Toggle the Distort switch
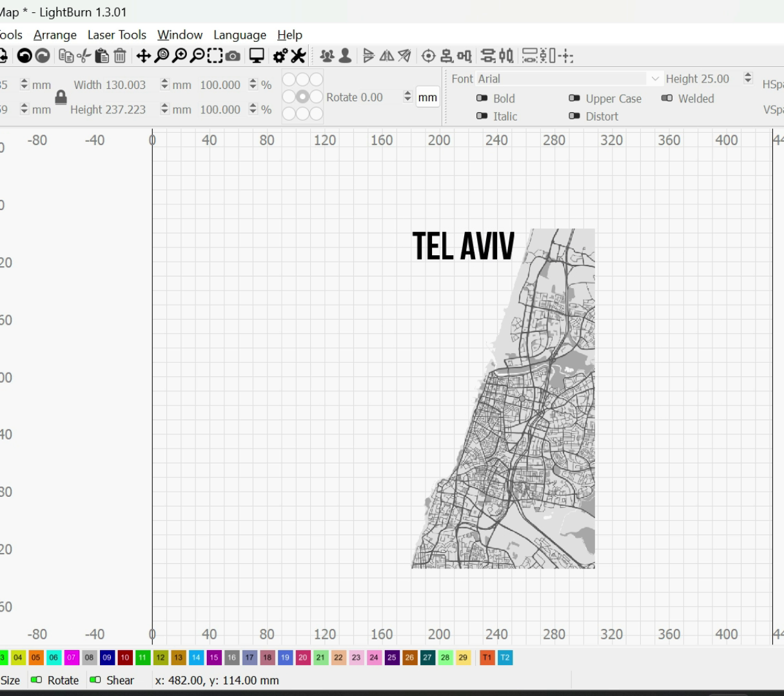This screenshot has height=696, width=784. point(574,116)
